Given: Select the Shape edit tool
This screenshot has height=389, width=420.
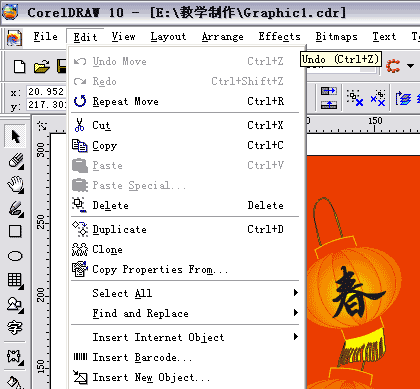Looking at the screenshot, I should click(15, 160).
